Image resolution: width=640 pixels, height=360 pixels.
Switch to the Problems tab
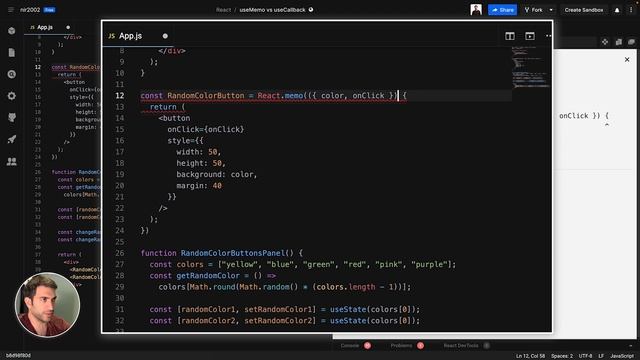pos(401,346)
